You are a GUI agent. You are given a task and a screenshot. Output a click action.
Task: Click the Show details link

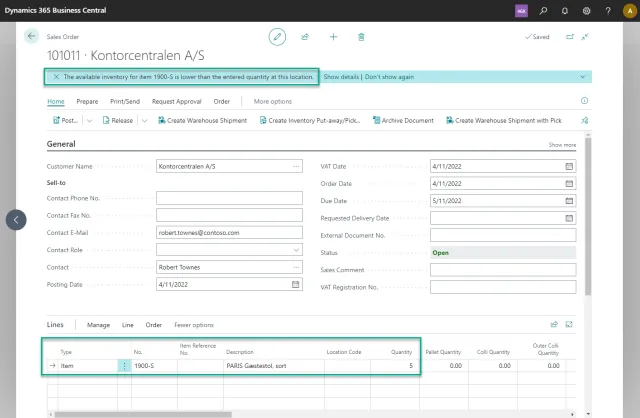[x=341, y=77]
